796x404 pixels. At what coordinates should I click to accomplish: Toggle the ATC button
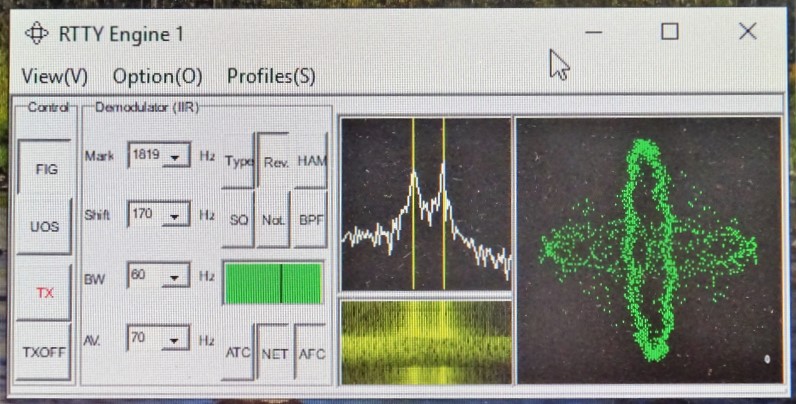(238, 353)
